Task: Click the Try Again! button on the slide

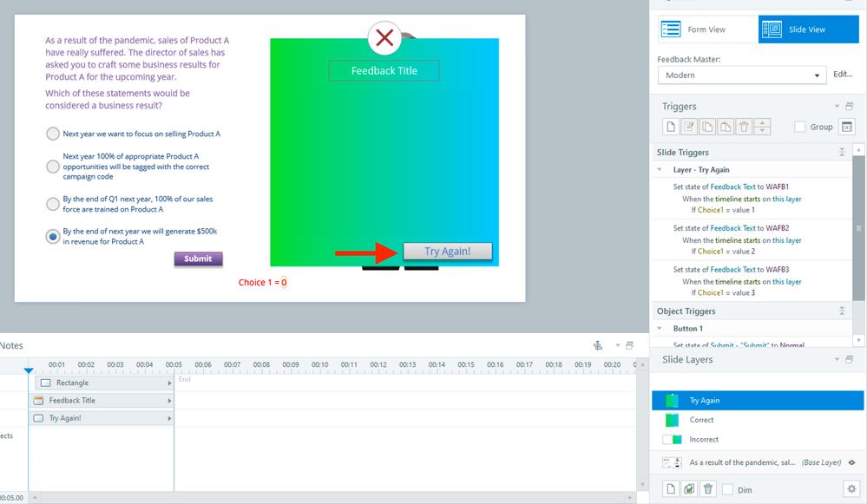Action: pos(447,251)
